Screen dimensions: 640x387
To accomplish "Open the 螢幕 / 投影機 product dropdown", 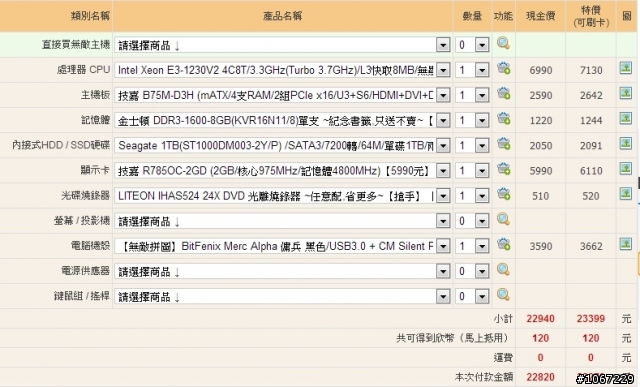I will coord(282,221).
